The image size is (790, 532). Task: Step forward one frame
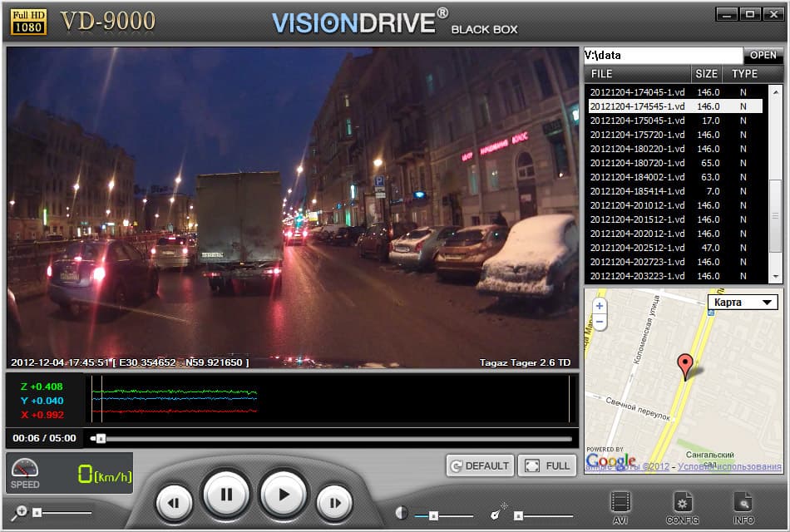point(334,503)
